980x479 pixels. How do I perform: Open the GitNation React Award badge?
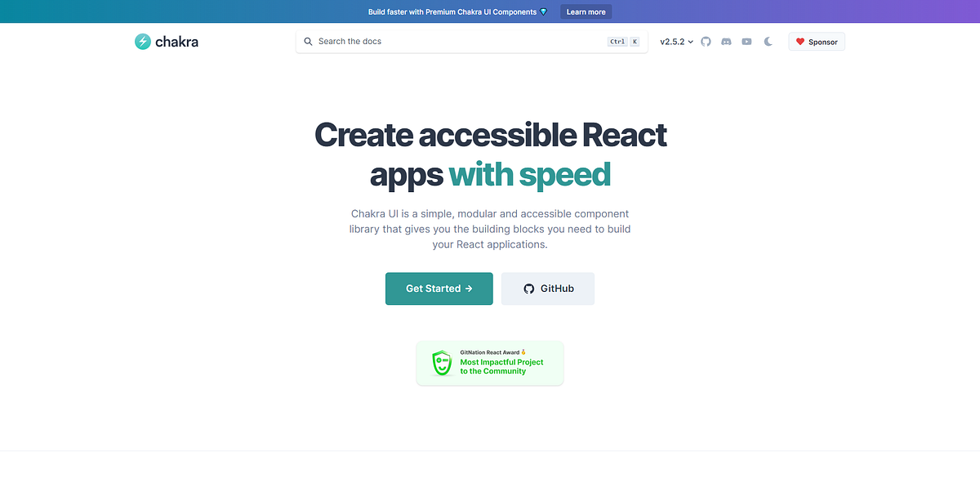coord(489,362)
